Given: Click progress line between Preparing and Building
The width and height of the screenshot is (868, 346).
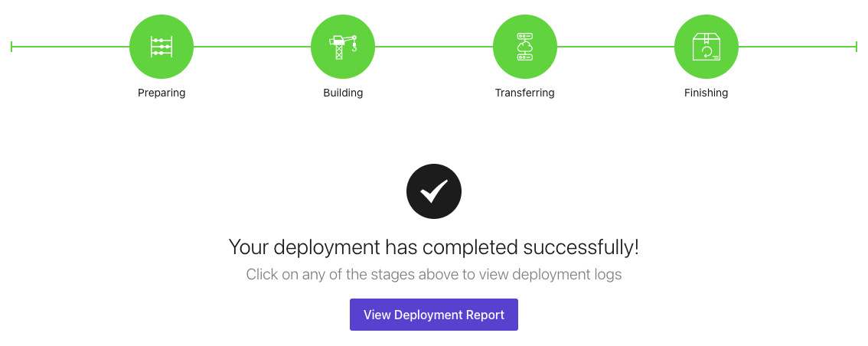Looking at the screenshot, I should pos(252,47).
